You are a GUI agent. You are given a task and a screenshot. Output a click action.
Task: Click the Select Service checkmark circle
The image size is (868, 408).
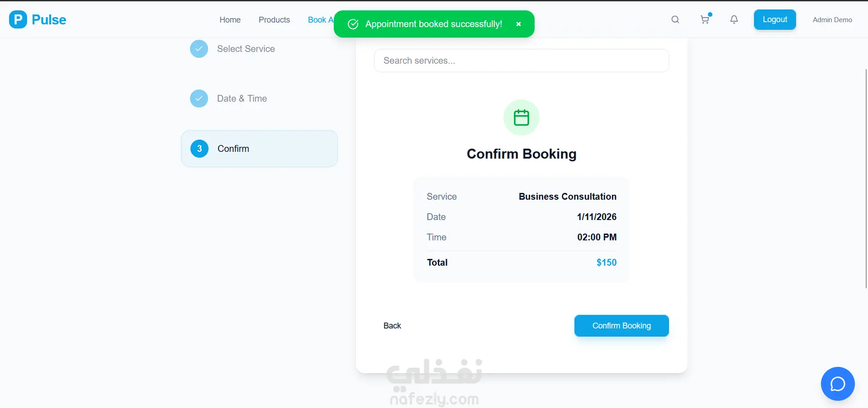[x=199, y=49]
